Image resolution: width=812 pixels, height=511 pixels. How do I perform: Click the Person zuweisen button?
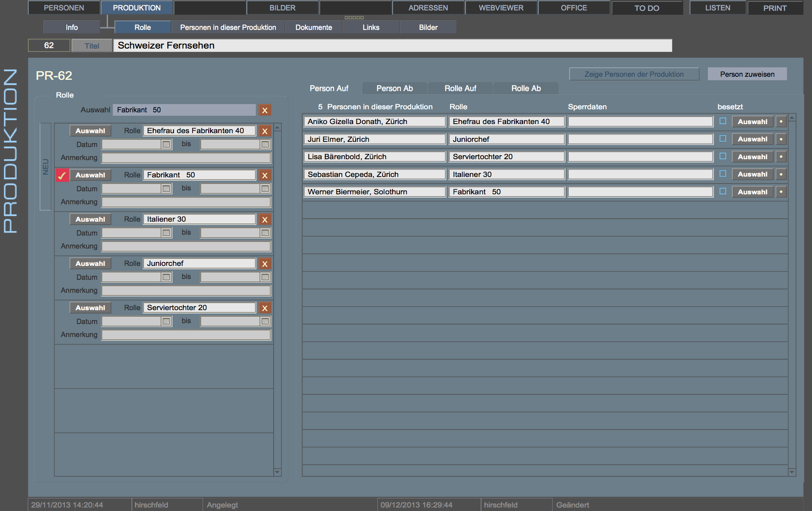[747, 74]
